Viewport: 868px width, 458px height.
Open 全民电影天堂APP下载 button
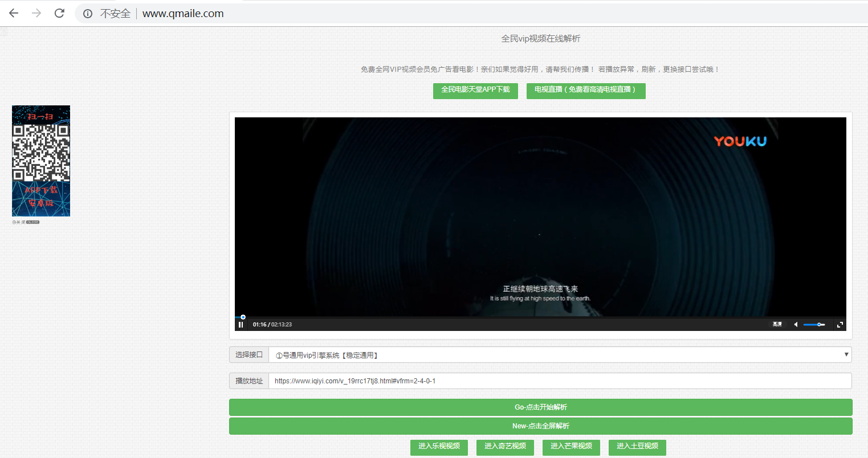coord(475,91)
